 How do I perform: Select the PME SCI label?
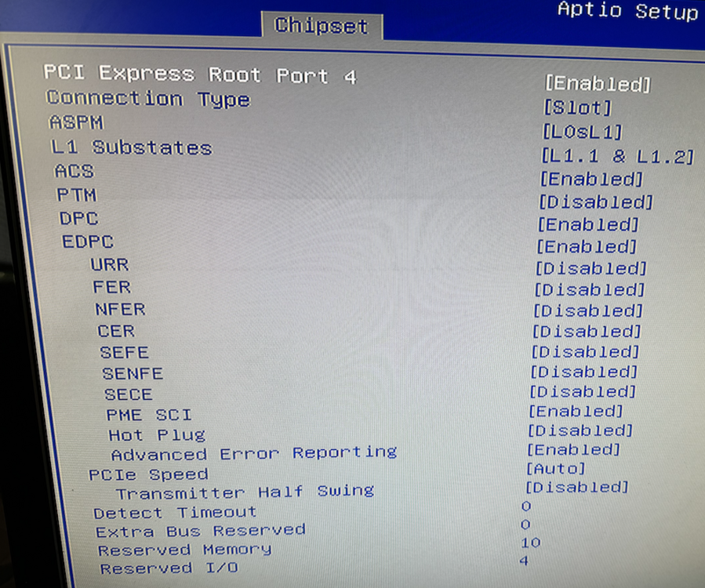[149, 415]
